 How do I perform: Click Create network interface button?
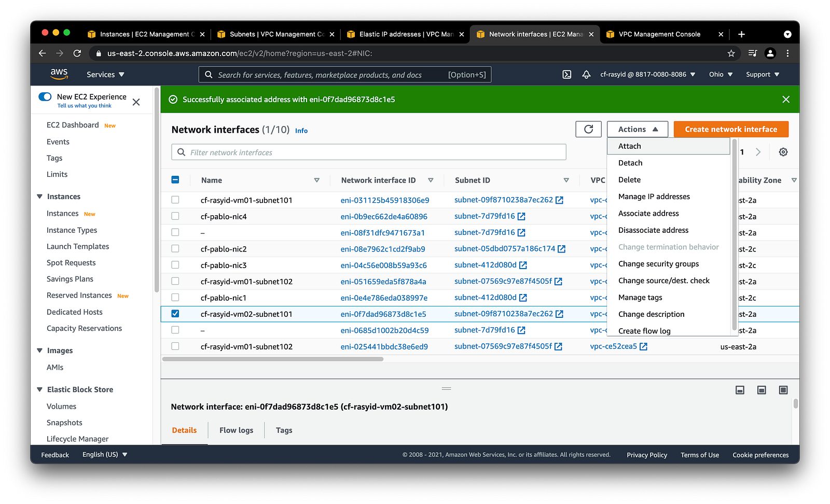pyautogui.click(x=731, y=129)
